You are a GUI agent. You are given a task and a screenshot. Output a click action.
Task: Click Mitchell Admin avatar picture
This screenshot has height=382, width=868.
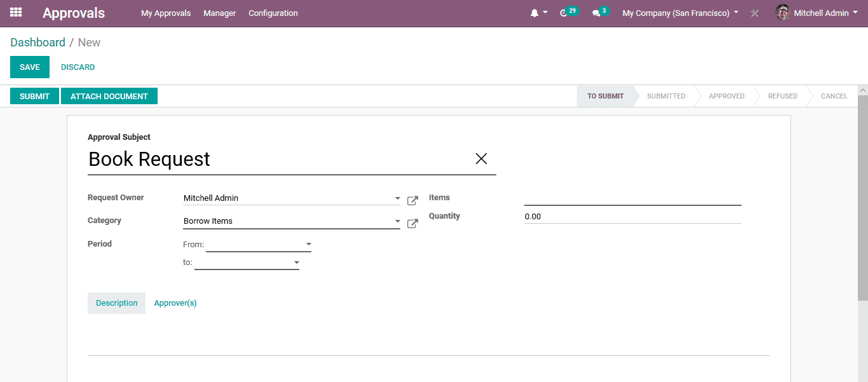pyautogui.click(x=783, y=12)
